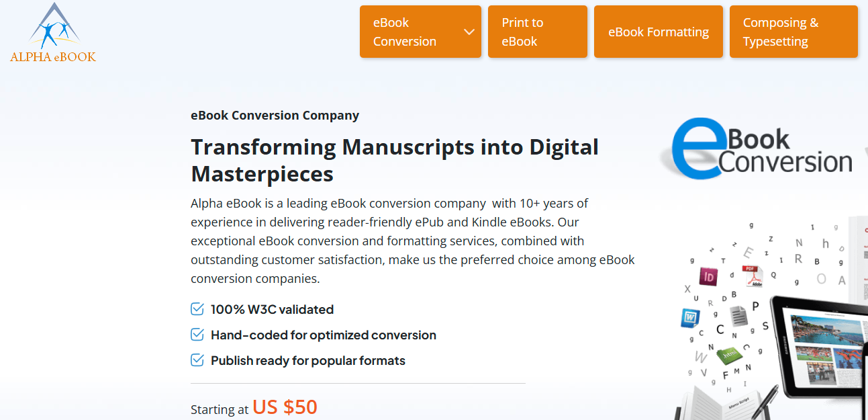Click the Adobe PDF icon in the graphic
This screenshot has width=868, height=420.
click(752, 278)
